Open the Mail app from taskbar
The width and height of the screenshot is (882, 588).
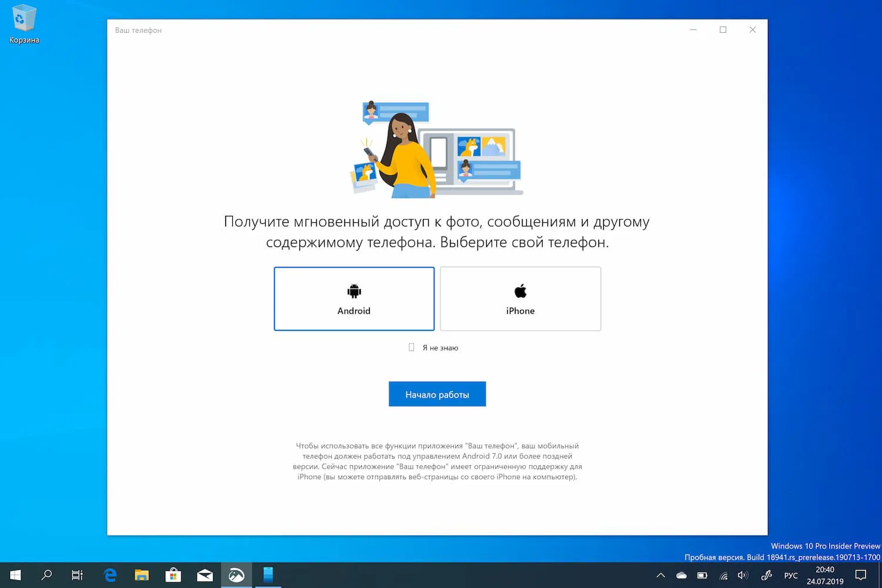click(205, 575)
